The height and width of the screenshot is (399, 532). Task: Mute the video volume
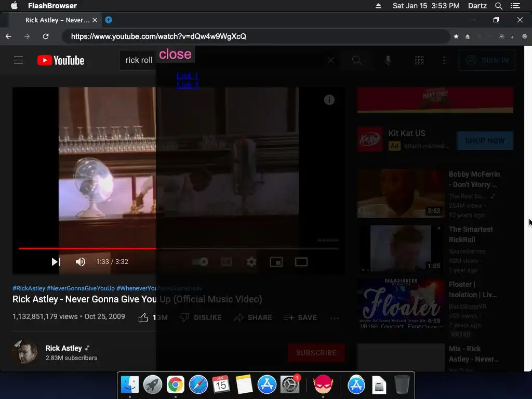coord(81,262)
